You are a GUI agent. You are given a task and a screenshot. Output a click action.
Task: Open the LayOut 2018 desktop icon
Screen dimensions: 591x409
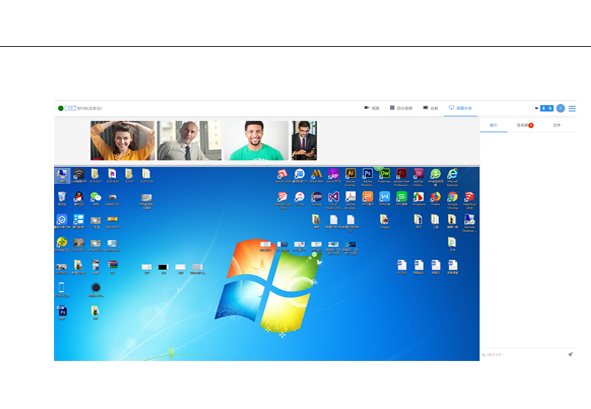click(x=282, y=176)
